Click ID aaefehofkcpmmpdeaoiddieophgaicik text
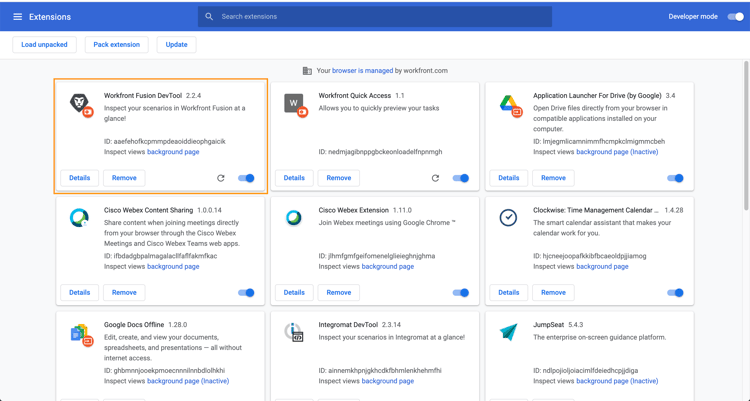This screenshot has width=750, height=401. click(x=165, y=142)
